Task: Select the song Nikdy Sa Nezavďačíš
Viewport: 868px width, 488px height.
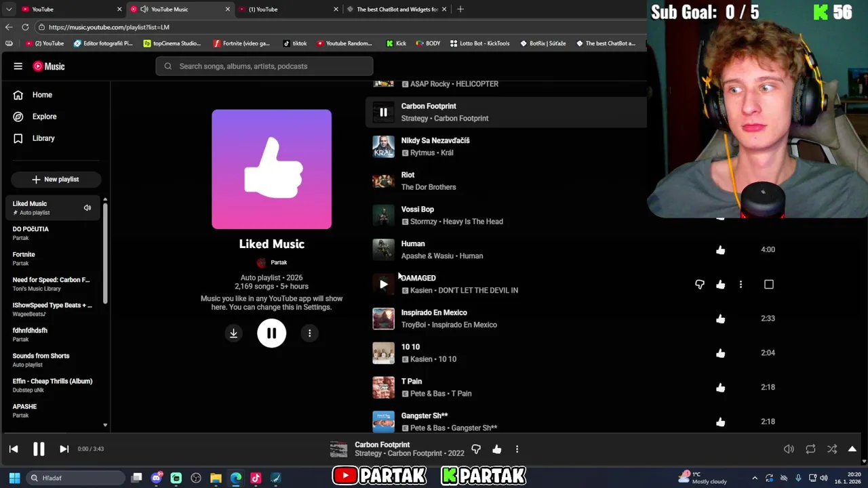Action: click(x=435, y=140)
